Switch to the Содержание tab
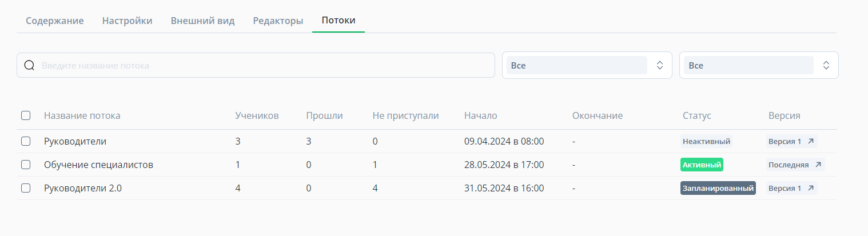This screenshot has height=236, width=868. pyautogui.click(x=55, y=21)
